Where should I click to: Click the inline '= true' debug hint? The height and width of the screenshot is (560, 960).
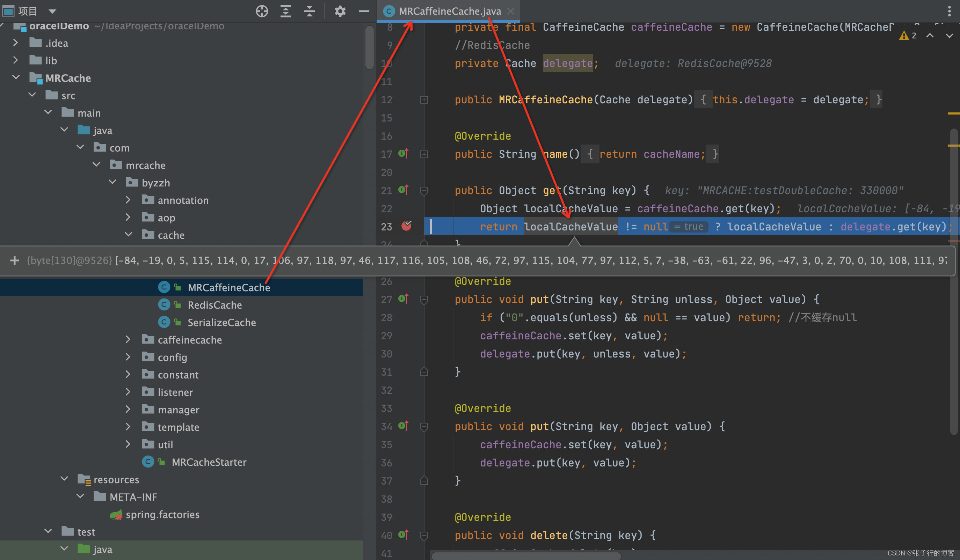[689, 227]
